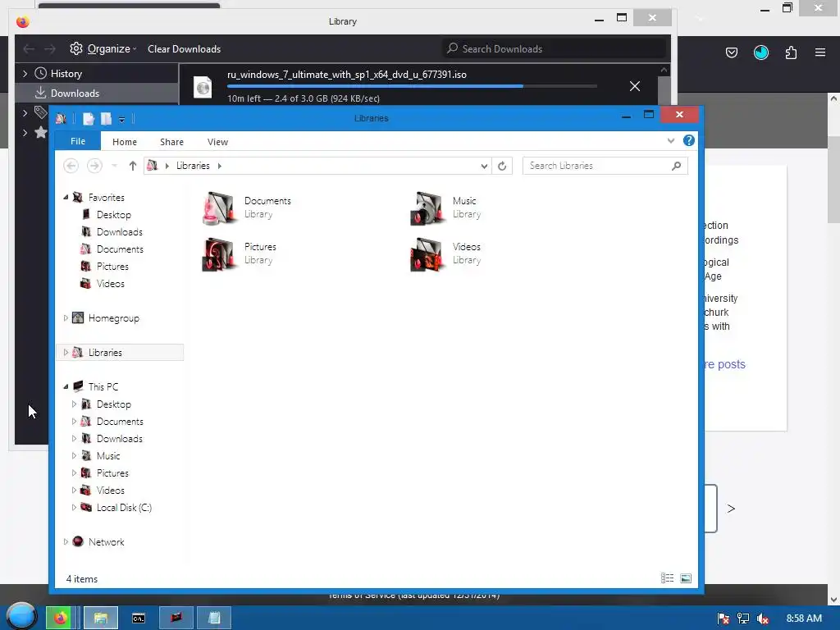Click Clear Downloads in Library window
The image size is (840, 630).
(x=184, y=48)
